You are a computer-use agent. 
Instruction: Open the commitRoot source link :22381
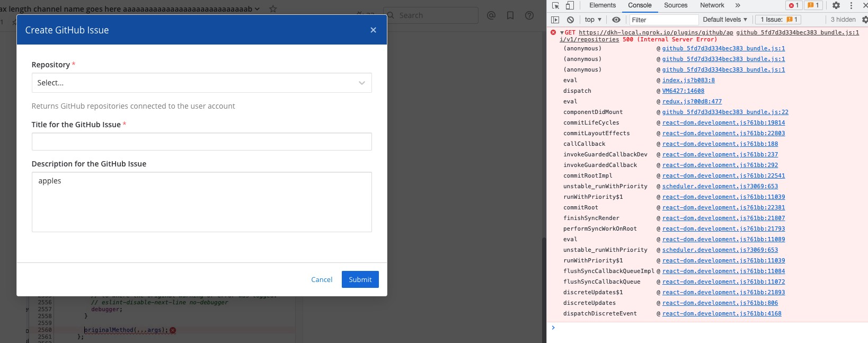click(723, 207)
